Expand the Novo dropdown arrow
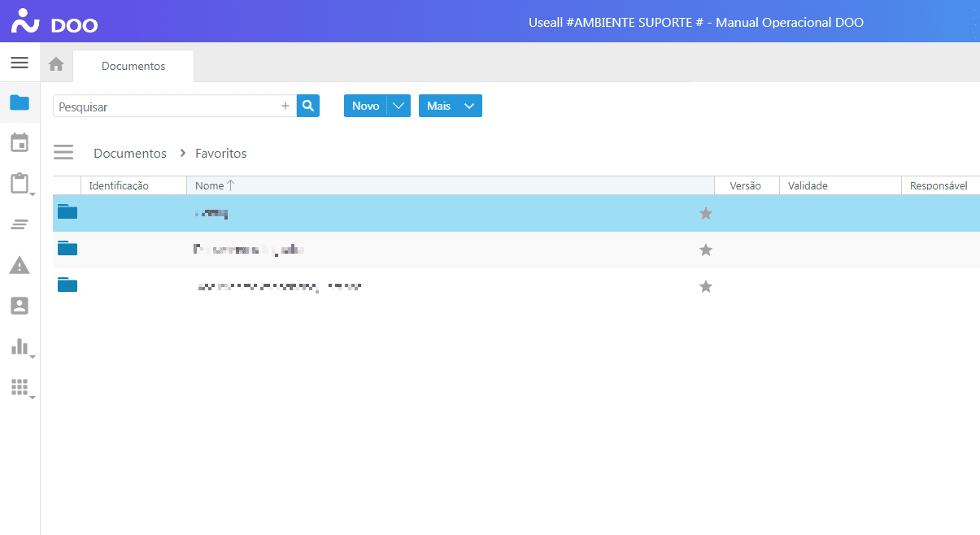 click(x=398, y=106)
